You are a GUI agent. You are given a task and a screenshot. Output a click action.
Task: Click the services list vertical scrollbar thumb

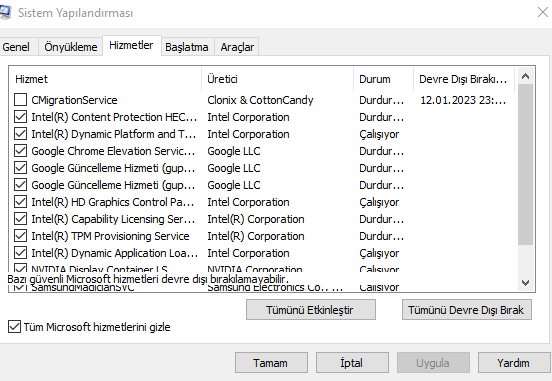[525, 164]
